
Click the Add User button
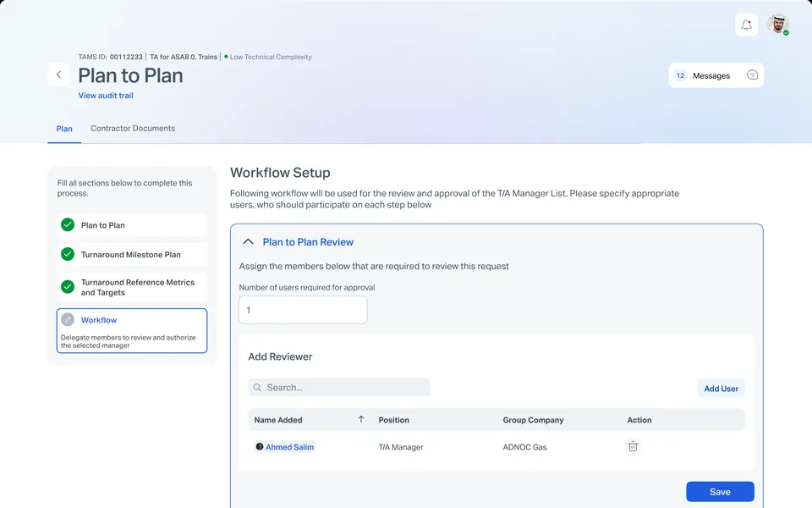tap(721, 389)
